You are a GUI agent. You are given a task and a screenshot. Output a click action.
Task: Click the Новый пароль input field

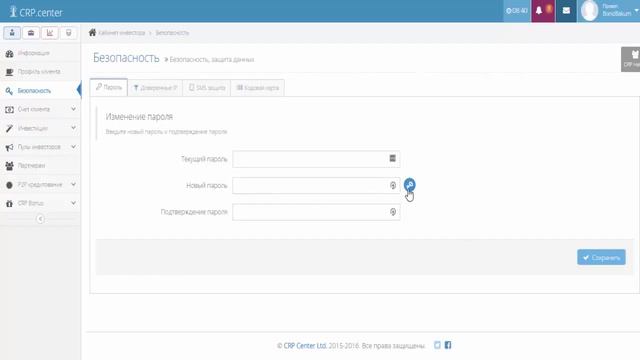click(316, 185)
